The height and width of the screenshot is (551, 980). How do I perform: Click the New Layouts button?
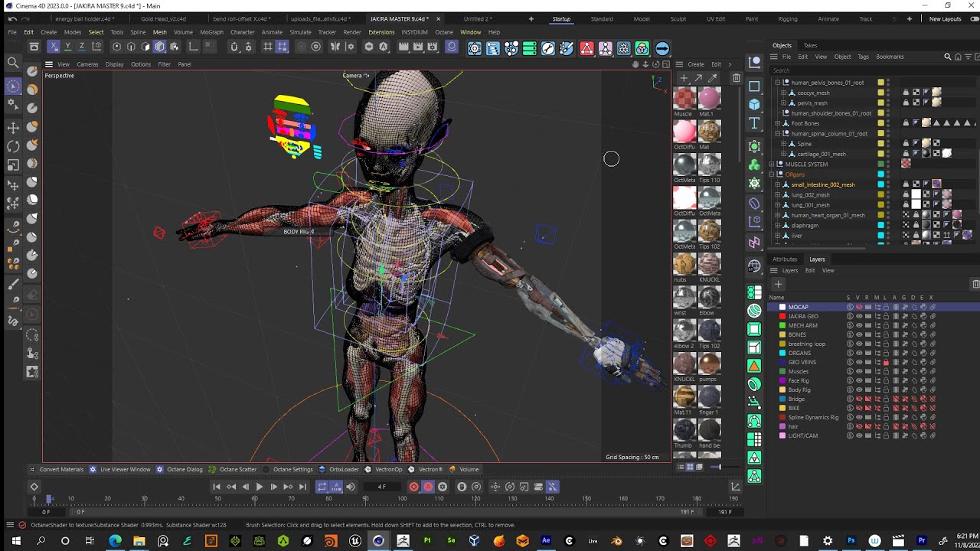coord(945,18)
